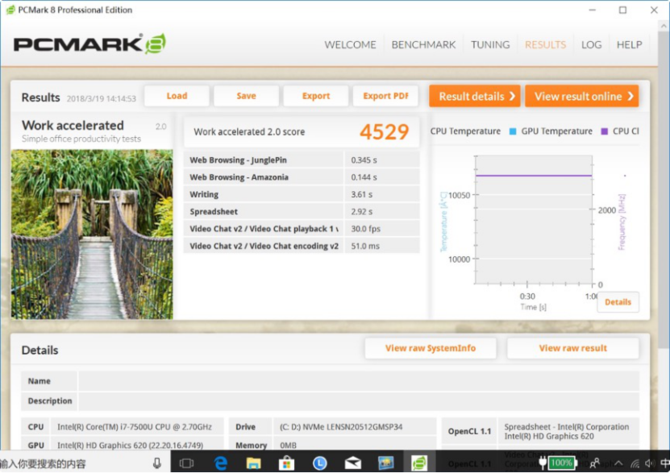The height and width of the screenshot is (473, 670).
Task: Click the volume speaker tray icon
Action: [x=650, y=463]
